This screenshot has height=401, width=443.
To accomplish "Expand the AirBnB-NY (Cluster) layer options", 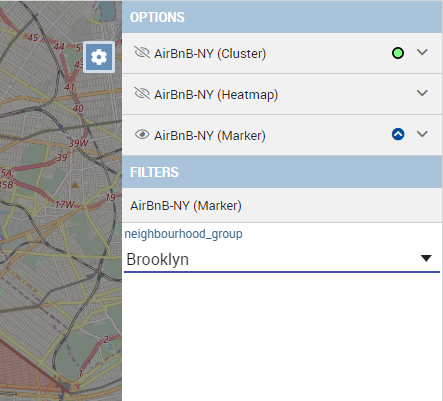I will point(422,52).
